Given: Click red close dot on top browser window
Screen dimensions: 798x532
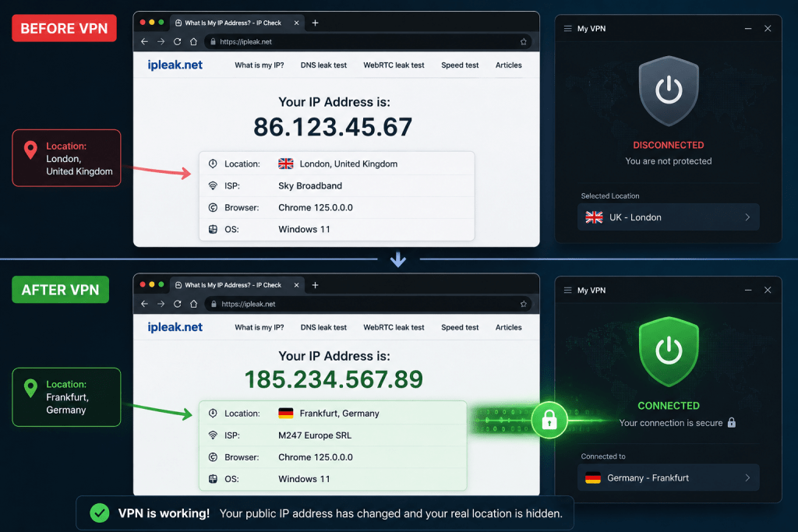Looking at the screenshot, I should pos(143,23).
